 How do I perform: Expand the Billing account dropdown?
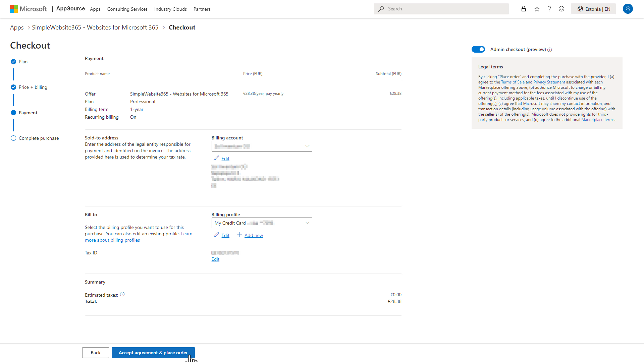[262, 146]
